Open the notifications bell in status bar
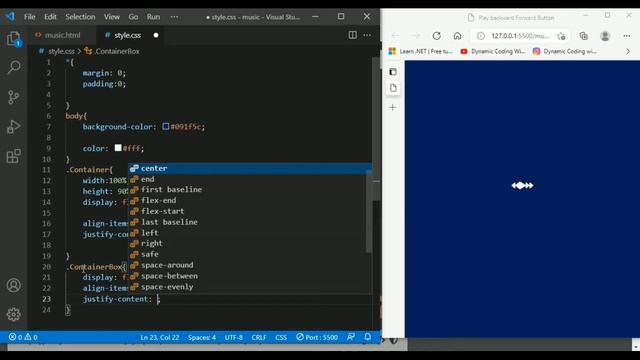The image size is (640, 360). [x=368, y=337]
